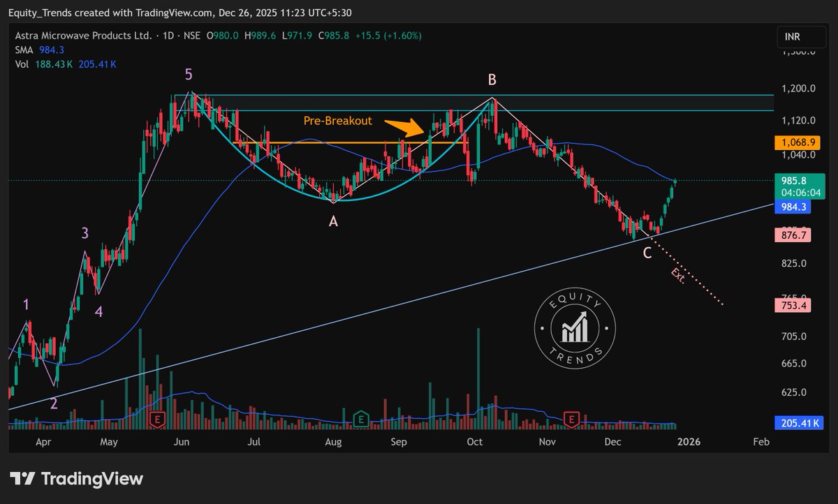Screen dimensions: 838x504
Task: Select the SMA 984.3 indicator legend
Action: click(38, 50)
